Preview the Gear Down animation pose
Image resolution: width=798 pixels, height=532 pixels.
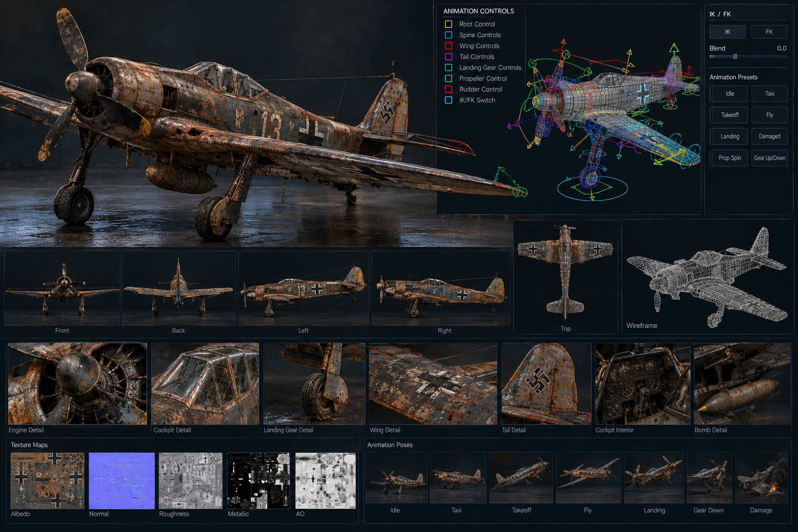pos(709,477)
